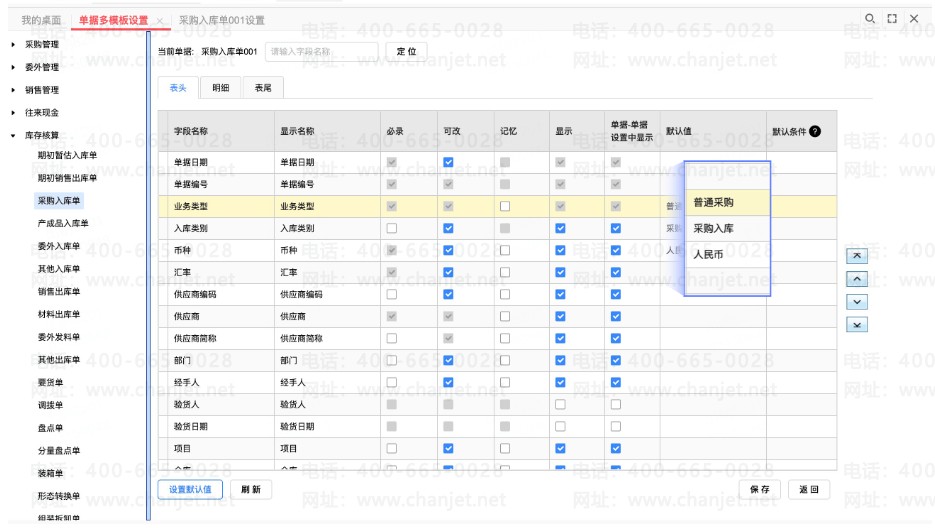Check 必录 for 入库类别 row
The height and width of the screenshot is (528, 935).
click(x=392, y=229)
